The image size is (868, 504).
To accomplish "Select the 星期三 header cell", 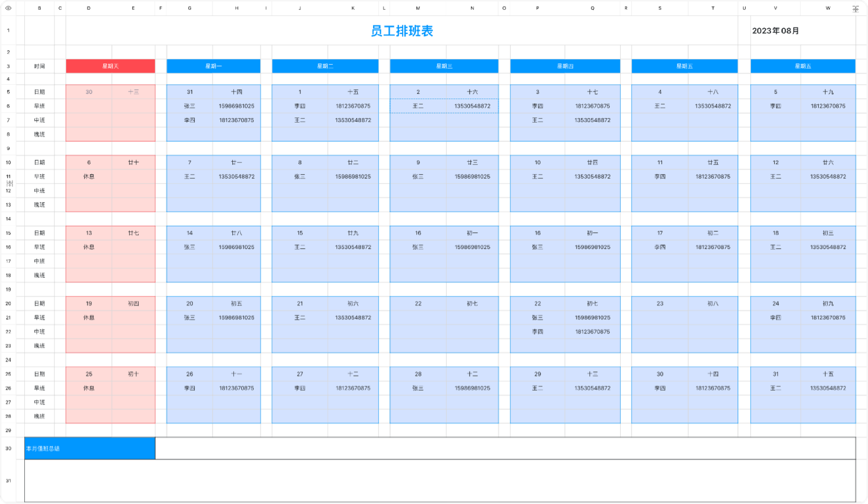I will pyautogui.click(x=444, y=66).
